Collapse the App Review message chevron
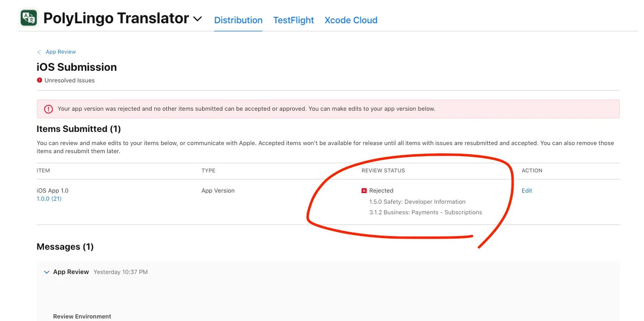This screenshot has width=644, height=321. (x=47, y=272)
